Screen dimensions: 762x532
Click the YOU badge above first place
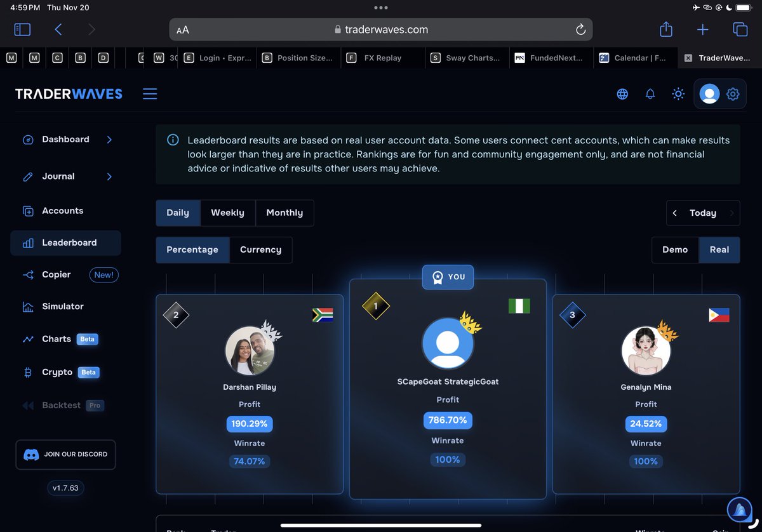click(x=448, y=277)
